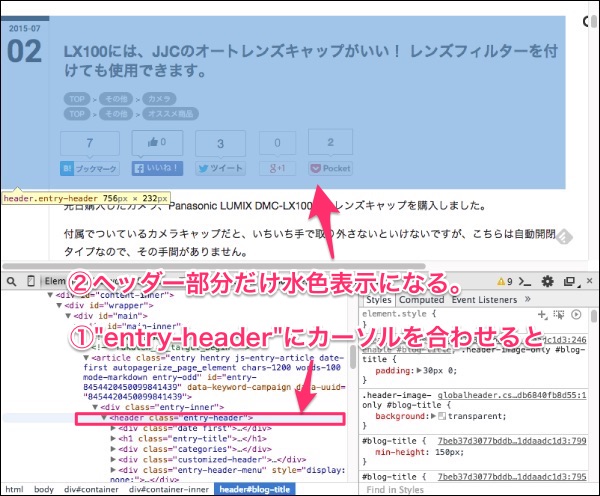Toggle device mode phone icon
Viewport: 600px width, 496px height.
click(31, 281)
